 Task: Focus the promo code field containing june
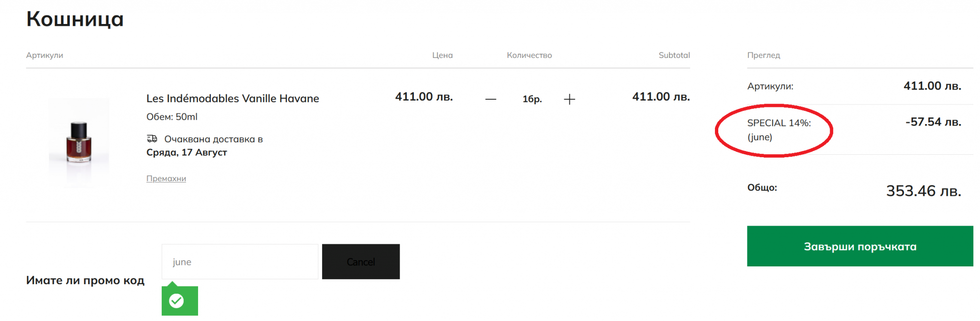240,262
